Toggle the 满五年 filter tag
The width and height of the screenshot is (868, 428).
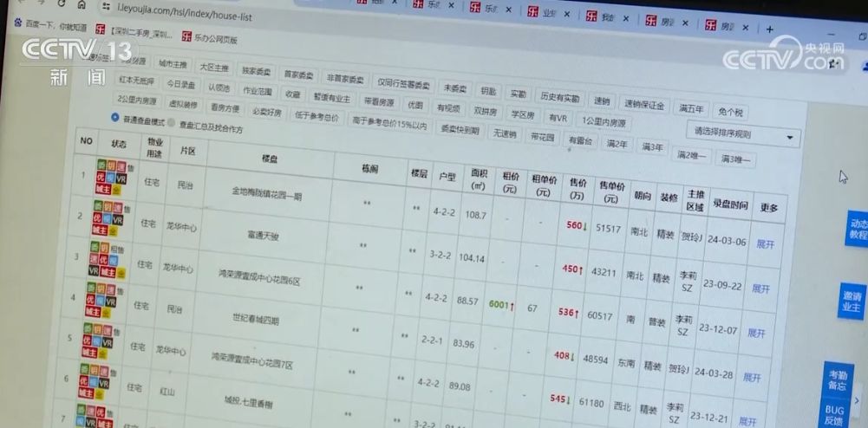[691, 109]
